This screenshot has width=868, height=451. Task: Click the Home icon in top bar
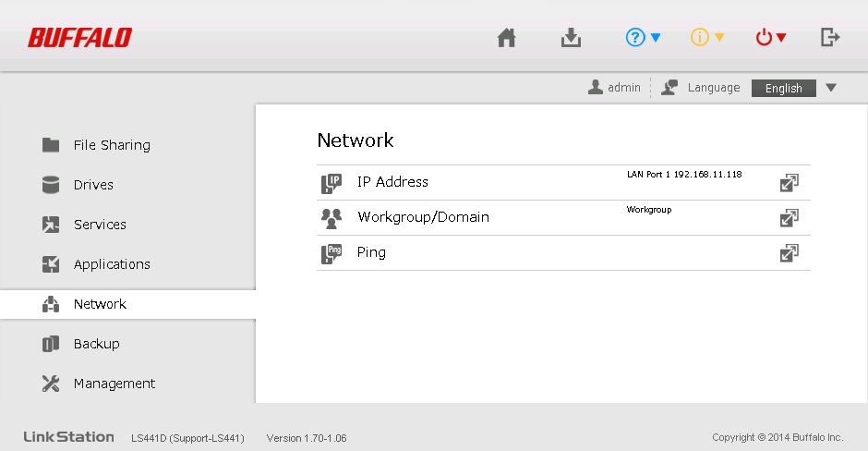506,38
